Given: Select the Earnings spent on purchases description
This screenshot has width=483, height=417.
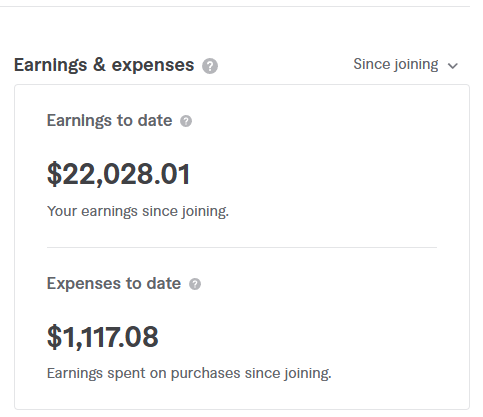Looking at the screenshot, I should click(189, 373).
